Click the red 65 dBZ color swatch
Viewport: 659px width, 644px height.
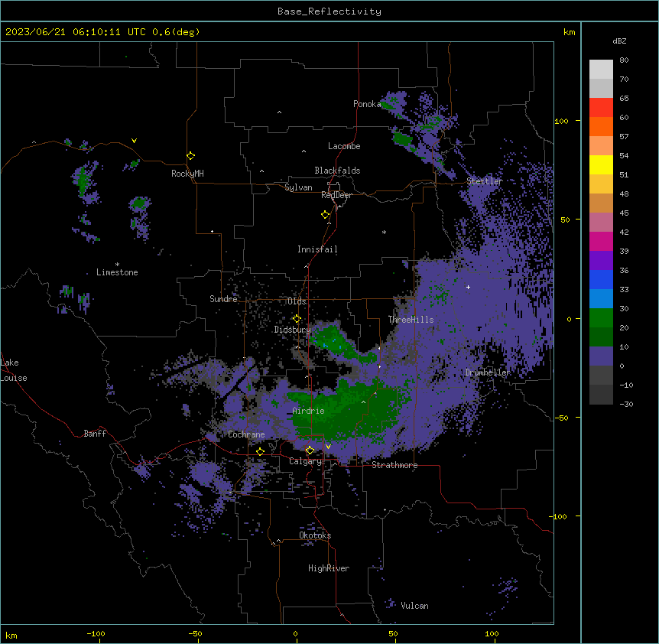601,107
